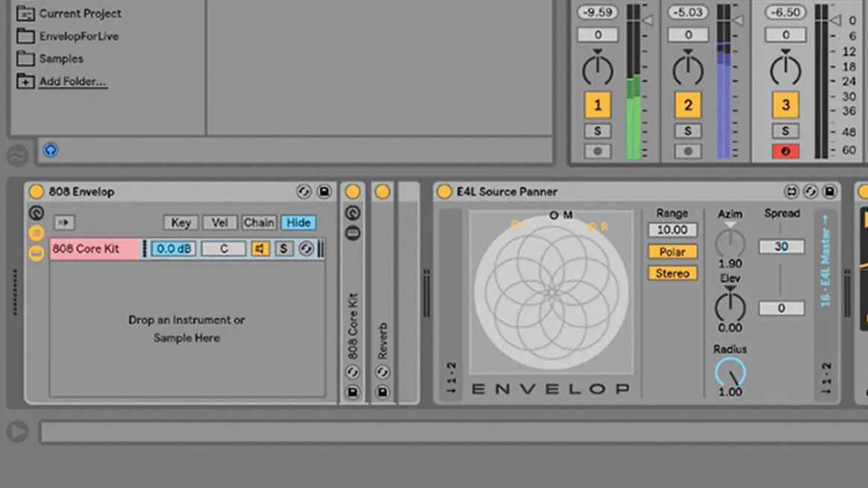This screenshot has height=488, width=868.
Task: Click the hot-swap preset icon on 808 Envelop
Action: coord(304,191)
